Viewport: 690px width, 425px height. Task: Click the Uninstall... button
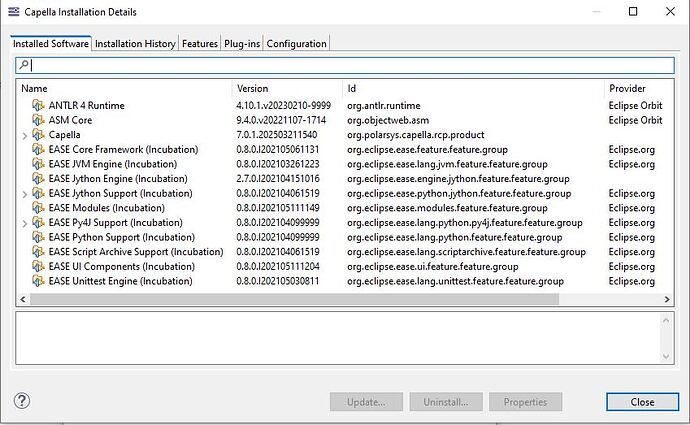pyautogui.click(x=446, y=402)
